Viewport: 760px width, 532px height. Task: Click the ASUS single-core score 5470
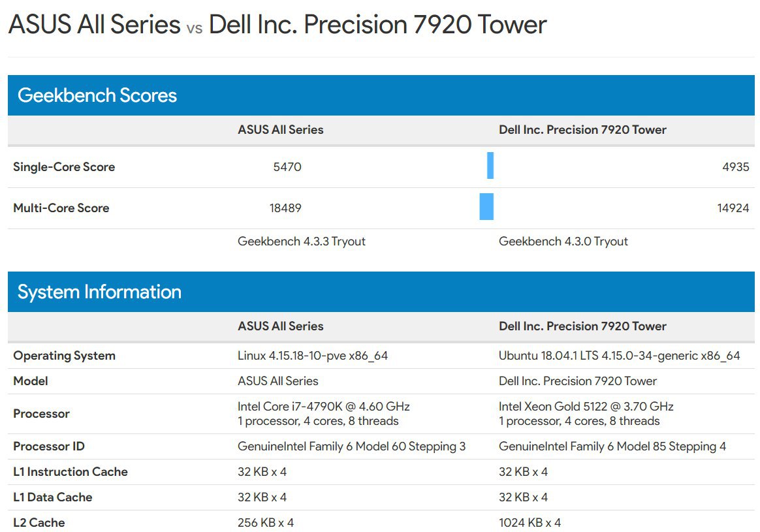287,166
